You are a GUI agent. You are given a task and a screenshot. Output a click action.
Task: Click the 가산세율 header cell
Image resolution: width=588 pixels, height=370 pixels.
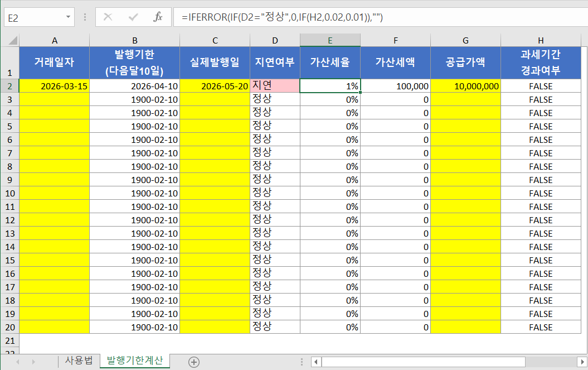click(330, 63)
